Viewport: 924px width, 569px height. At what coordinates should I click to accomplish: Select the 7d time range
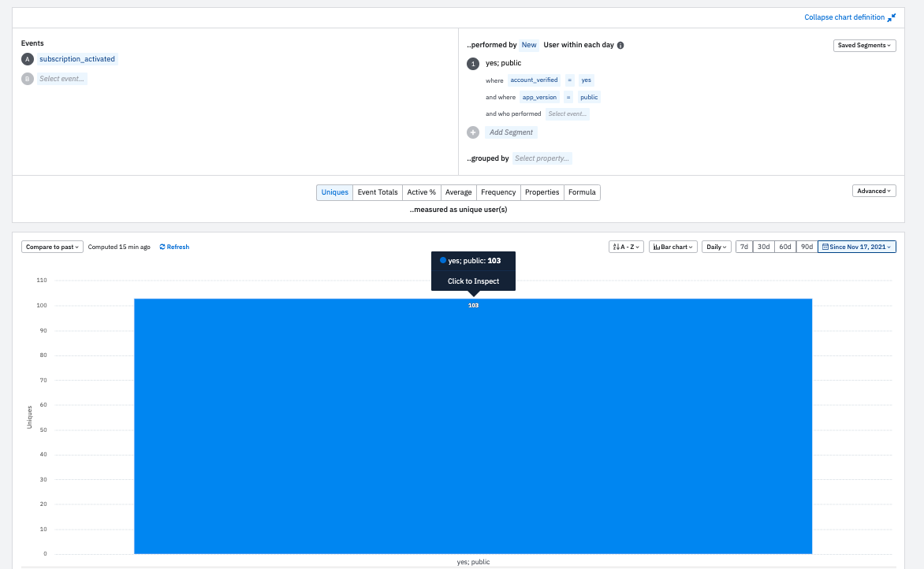pos(744,247)
